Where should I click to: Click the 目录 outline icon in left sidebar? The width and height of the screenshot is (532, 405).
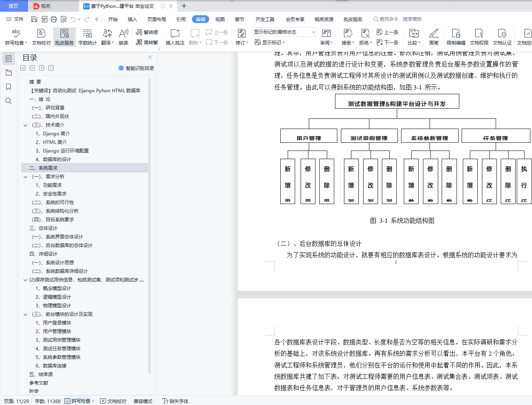pos(9,59)
